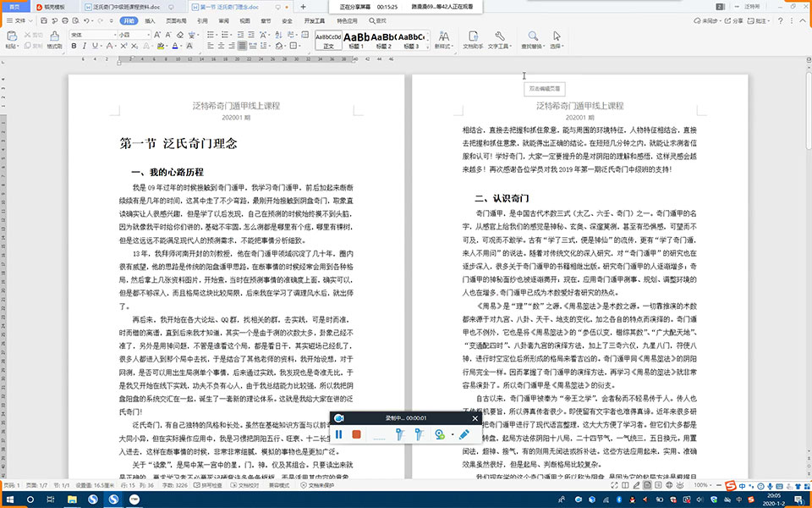This screenshot has width=812, height=508.
Task: Click the Increase indent icon
Action: coord(251,35)
